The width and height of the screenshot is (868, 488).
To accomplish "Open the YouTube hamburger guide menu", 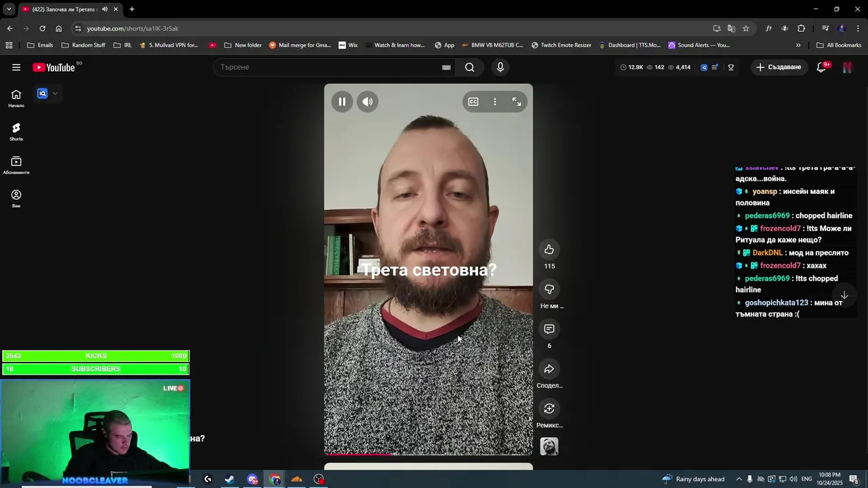I will tap(16, 67).
